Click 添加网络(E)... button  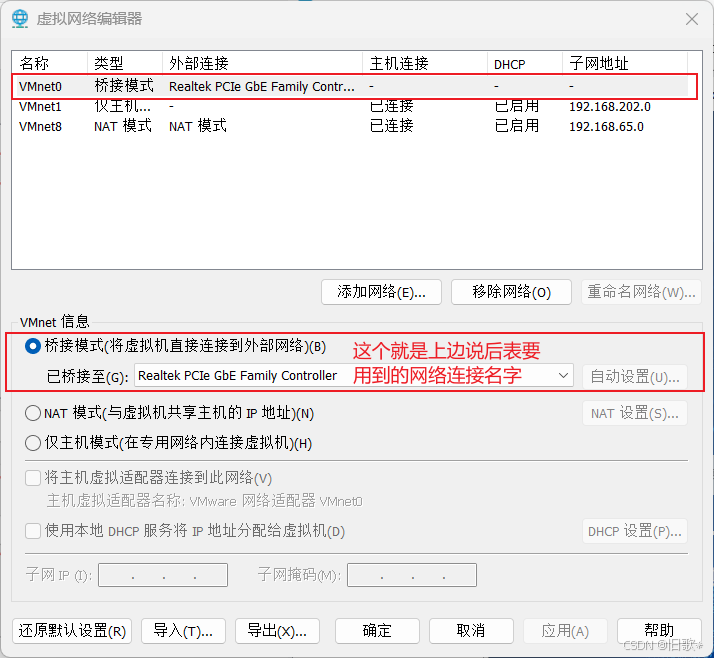click(381, 292)
